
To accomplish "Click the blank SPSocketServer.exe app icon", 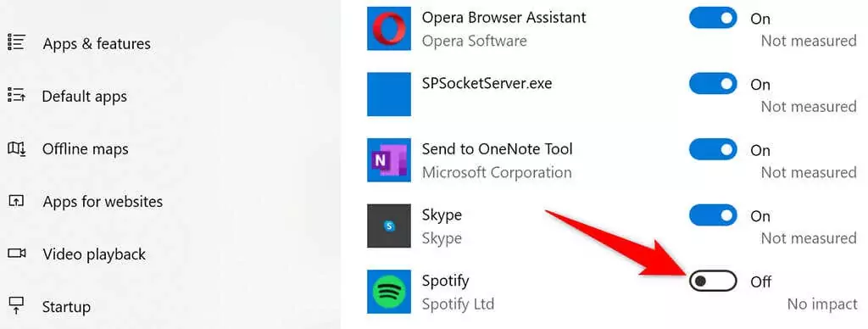I will coord(388,94).
